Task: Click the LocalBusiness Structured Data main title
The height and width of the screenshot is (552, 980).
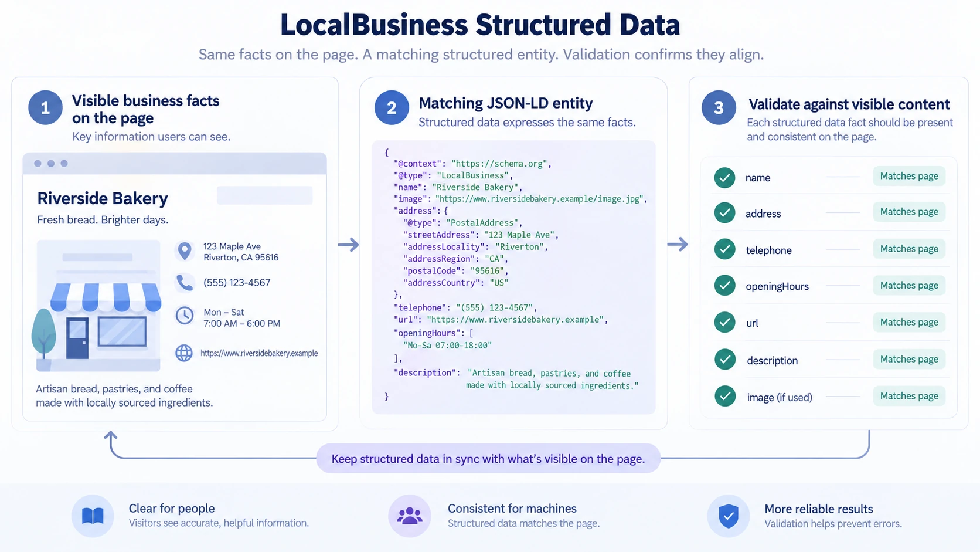Action: (480, 25)
